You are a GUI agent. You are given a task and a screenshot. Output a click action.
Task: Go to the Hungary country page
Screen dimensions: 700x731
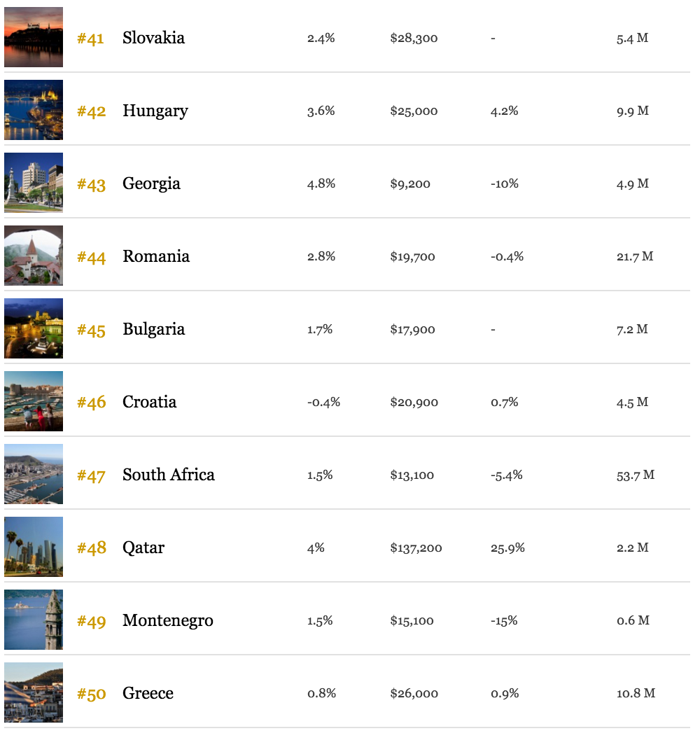155,111
